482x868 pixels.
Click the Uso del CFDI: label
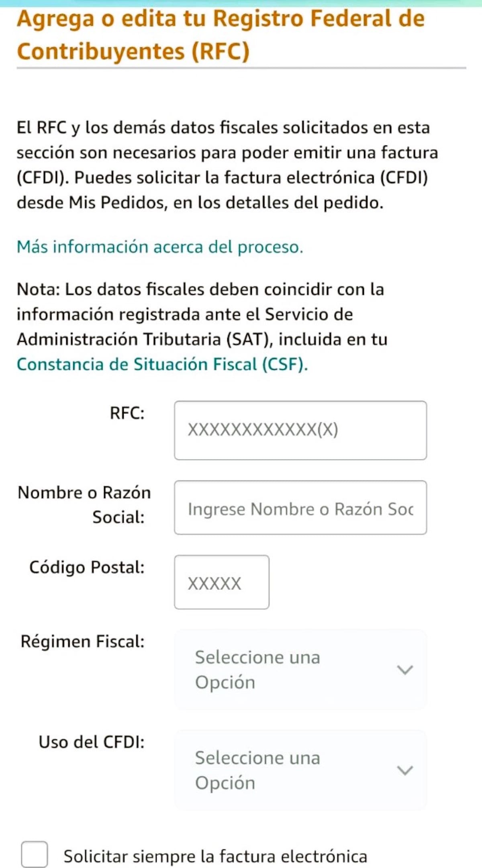click(92, 742)
